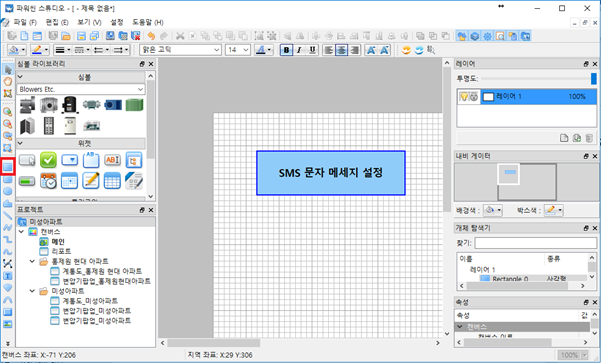This screenshot has width=601, height=363.
Task: Select the fit-to-window zoom tool
Action: 7,148
